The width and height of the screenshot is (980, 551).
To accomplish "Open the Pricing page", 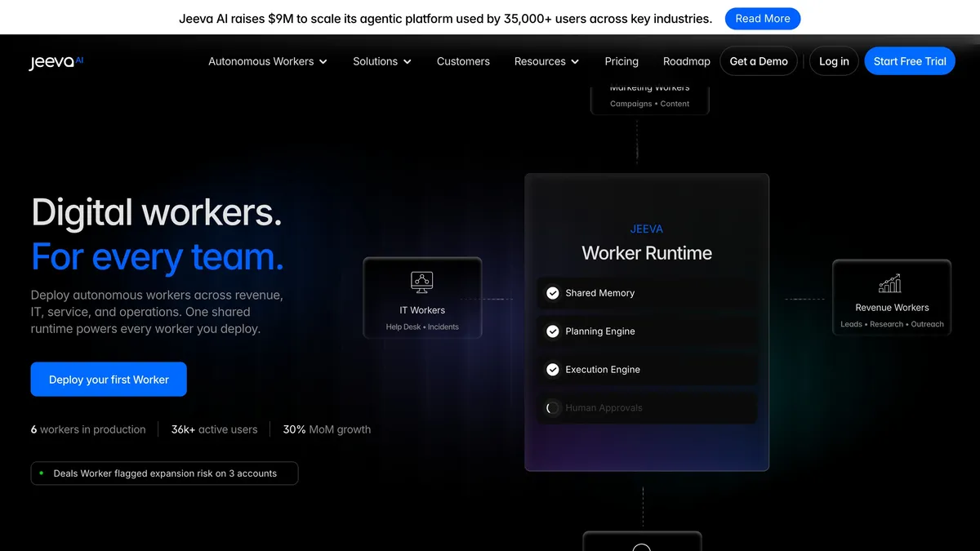I will click(621, 61).
